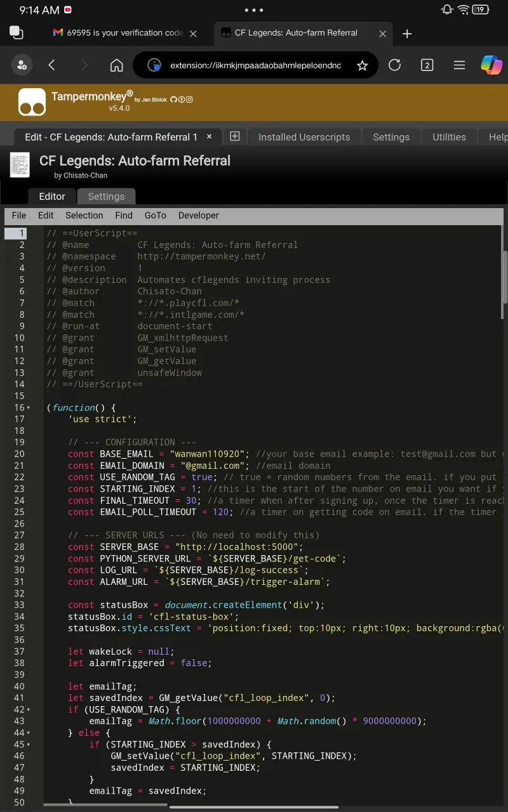Launch the Copilot assistant icon
This screenshot has width=508, height=812.
pyautogui.click(x=491, y=65)
